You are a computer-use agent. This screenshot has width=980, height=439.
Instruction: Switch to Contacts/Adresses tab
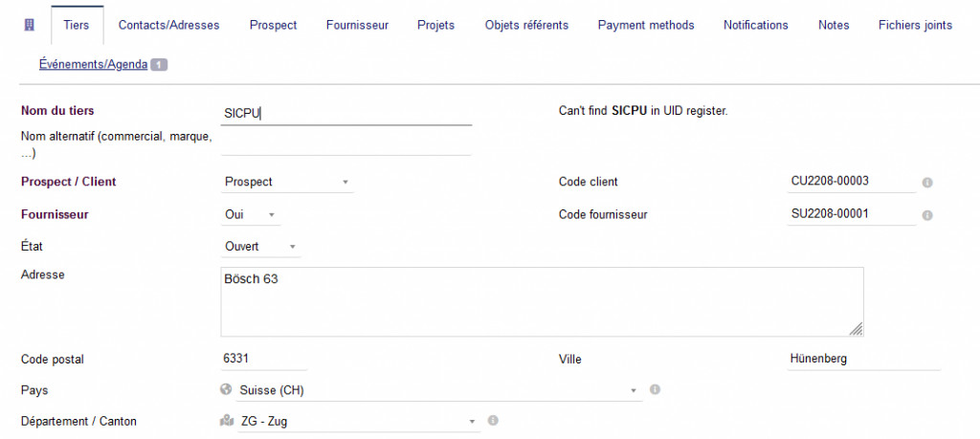pyautogui.click(x=168, y=25)
